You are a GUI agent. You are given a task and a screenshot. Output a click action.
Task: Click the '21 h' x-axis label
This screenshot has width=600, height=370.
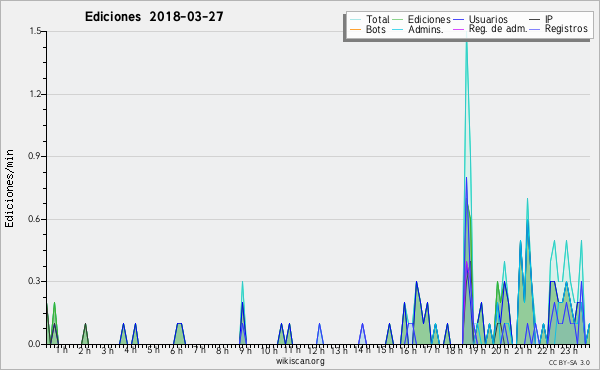(523, 350)
